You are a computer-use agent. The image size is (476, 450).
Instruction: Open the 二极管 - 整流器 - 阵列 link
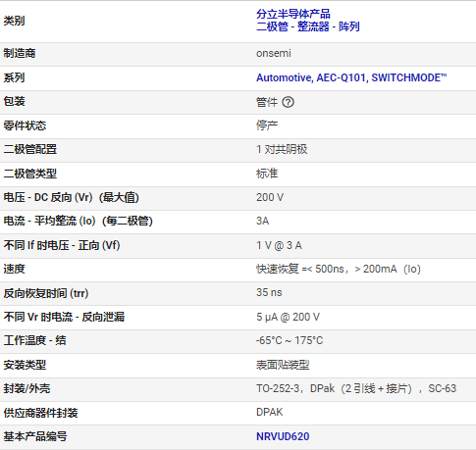pos(308,26)
